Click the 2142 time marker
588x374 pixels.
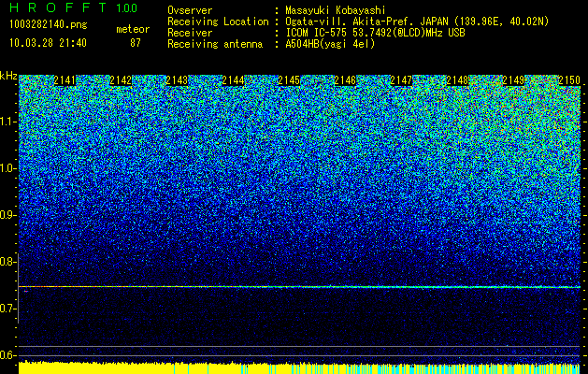click(121, 80)
